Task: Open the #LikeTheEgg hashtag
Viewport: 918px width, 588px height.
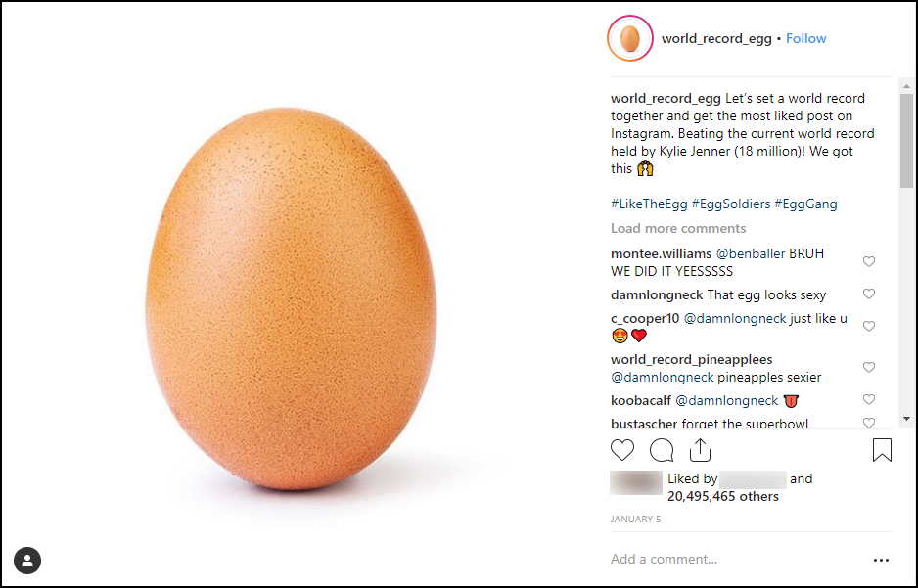Action: pos(649,204)
